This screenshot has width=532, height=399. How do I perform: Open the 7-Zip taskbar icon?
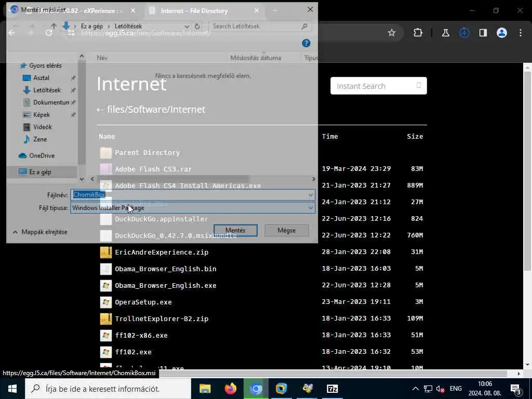[332, 389]
